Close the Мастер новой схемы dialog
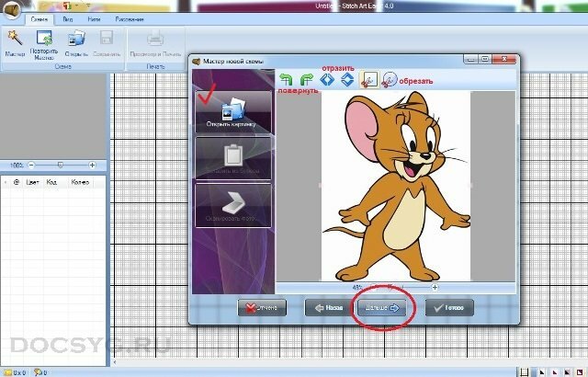Screen dimensions: 588x377 504,59
